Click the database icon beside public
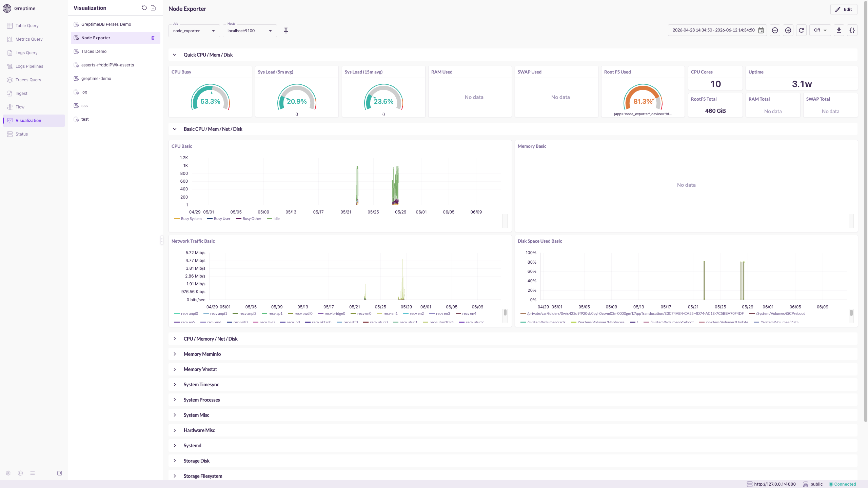The width and height of the screenshot is (868, 488). click(x=806, y=484)
